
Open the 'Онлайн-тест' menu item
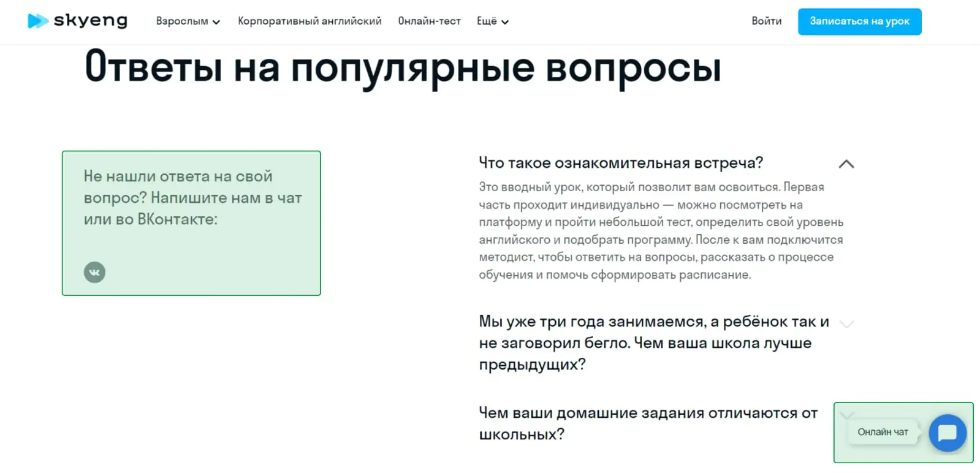coord(429,21)
